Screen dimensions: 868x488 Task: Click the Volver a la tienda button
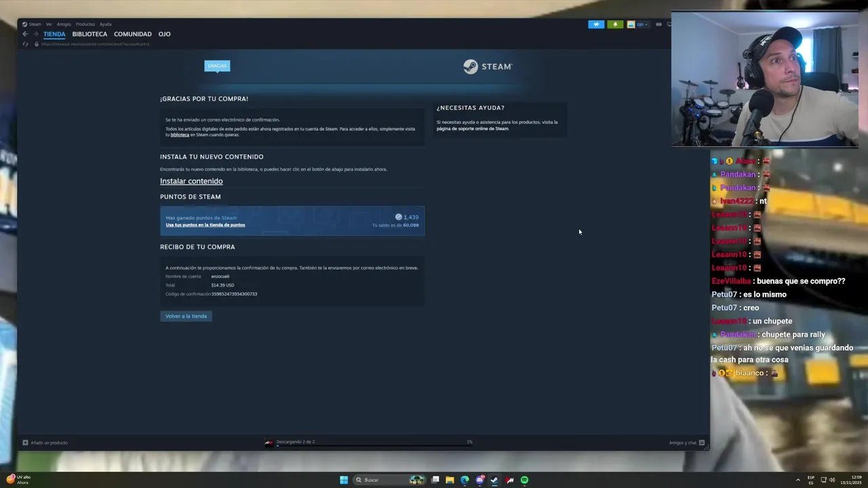186,316
